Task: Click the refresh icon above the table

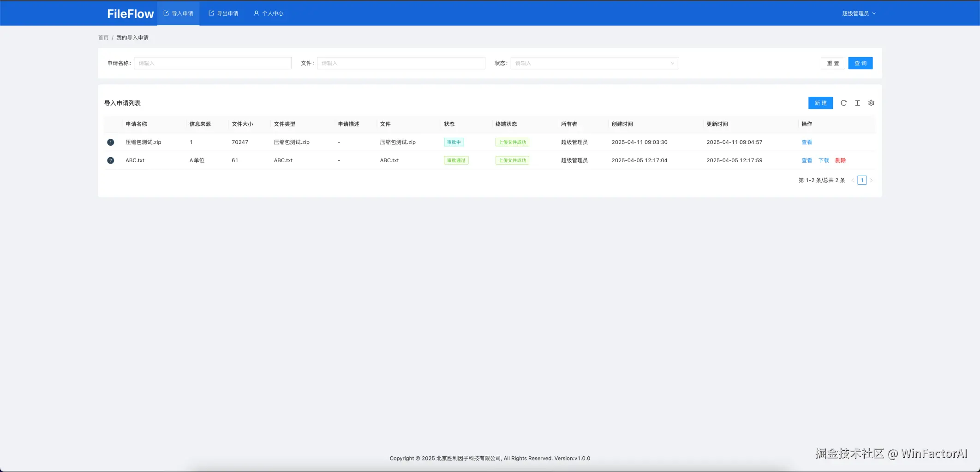Action: click(843, 103)
